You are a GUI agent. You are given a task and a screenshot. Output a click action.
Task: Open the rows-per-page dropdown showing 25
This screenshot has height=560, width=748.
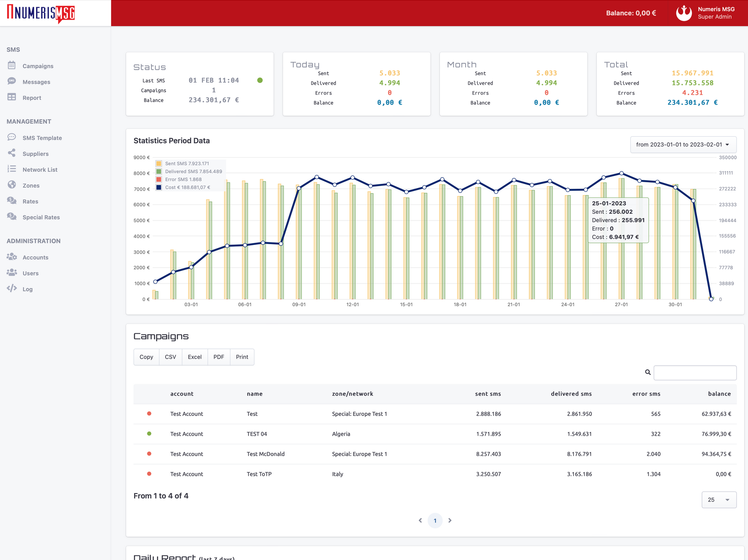tap(718, 500)
